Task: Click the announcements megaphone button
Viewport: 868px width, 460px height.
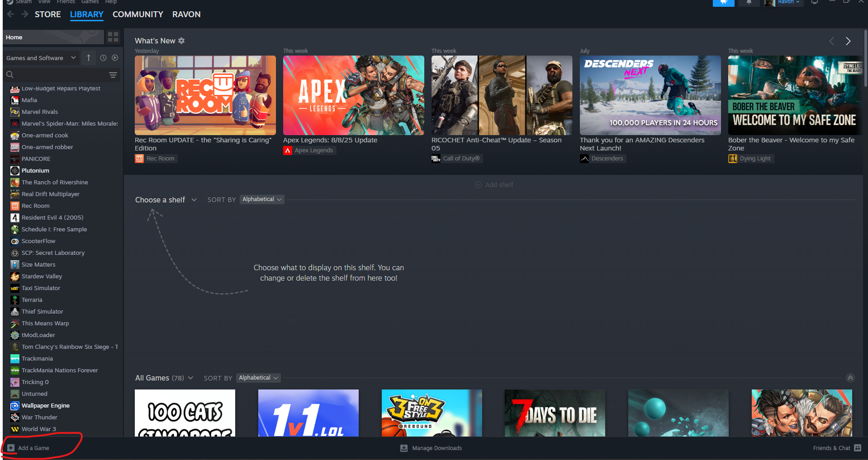Action: (x=724, y=2)
